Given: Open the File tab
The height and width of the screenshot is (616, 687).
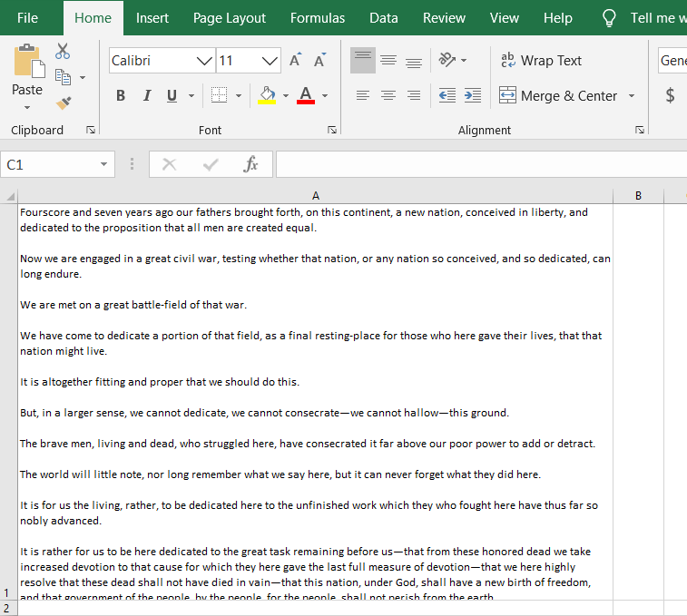Looking at the screenshot, I should pos(27,18).
